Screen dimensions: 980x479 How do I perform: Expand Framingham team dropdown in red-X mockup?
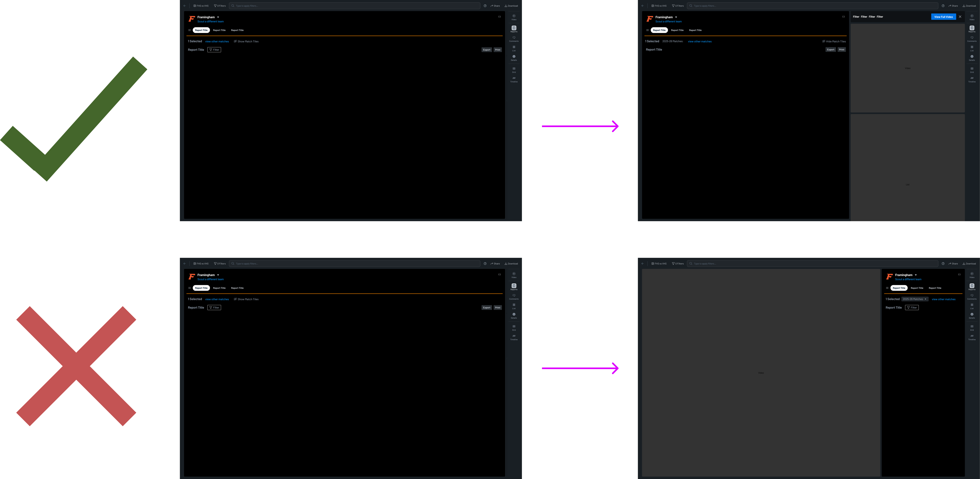218,275
